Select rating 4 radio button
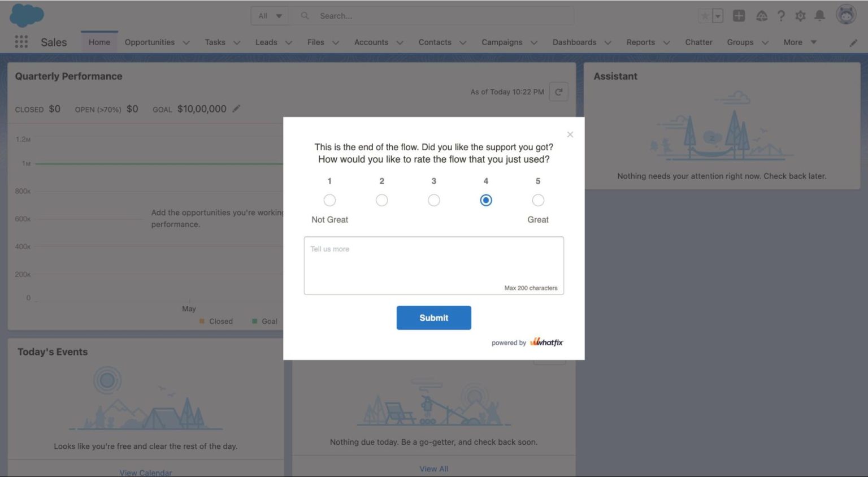Image resolution: width=868 pixels, height=477 pixels. 485,200
